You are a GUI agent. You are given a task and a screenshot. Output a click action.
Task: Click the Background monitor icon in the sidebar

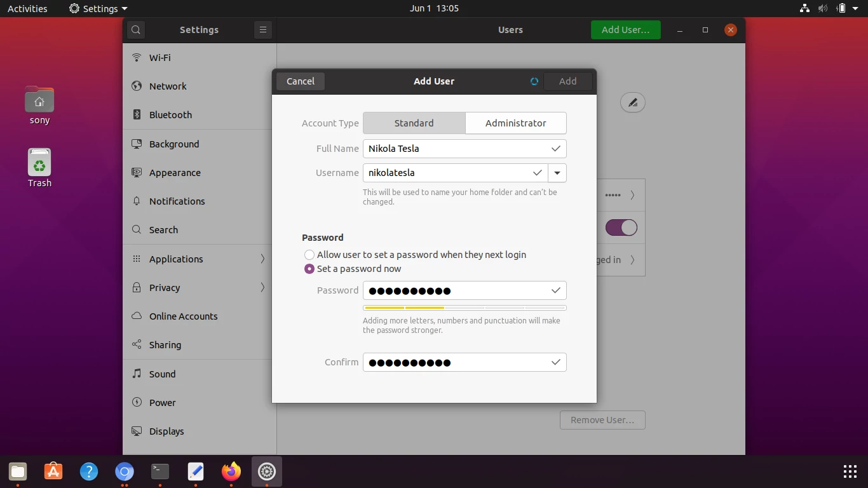[x=137, y=144]
